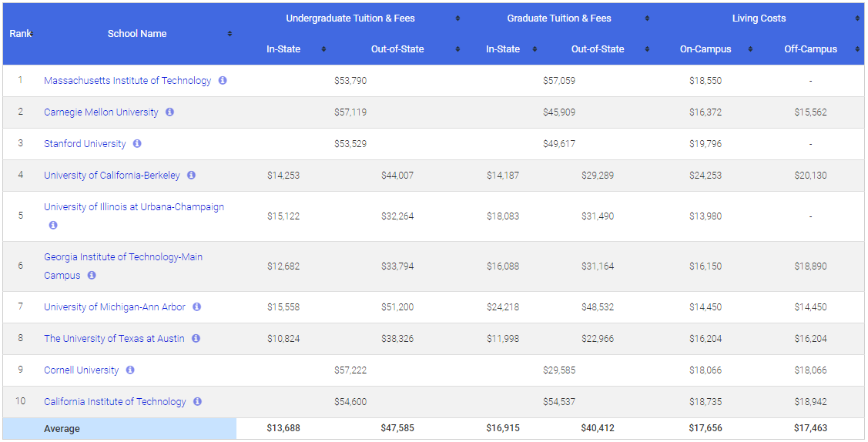Sort by Undergraduate Tuition & Fees group arrows
Screen dimensions: 868x442
(x=457, y=18)
